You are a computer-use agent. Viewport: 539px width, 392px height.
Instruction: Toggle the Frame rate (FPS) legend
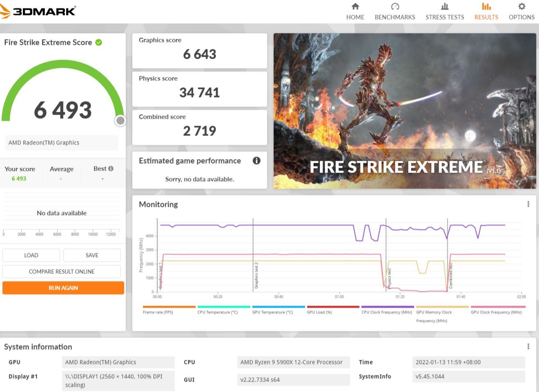[169, 310]
